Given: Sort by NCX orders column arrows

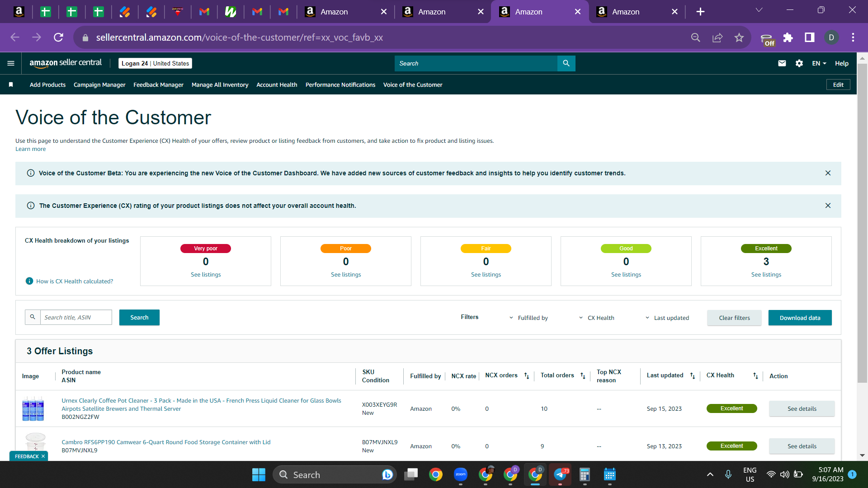Looking at the screenshot, I should pos(527,376).
